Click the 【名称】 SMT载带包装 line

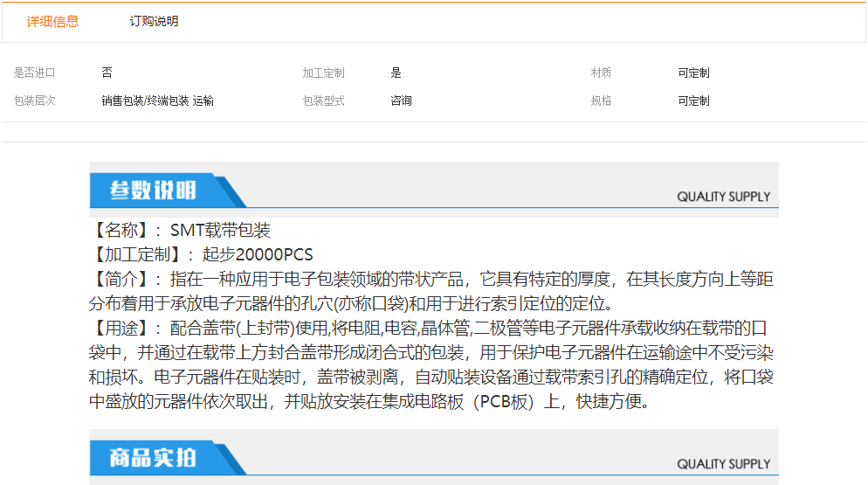181,231
